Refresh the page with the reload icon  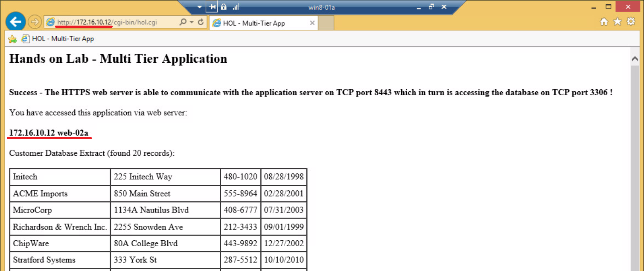(x=201, y=22)
